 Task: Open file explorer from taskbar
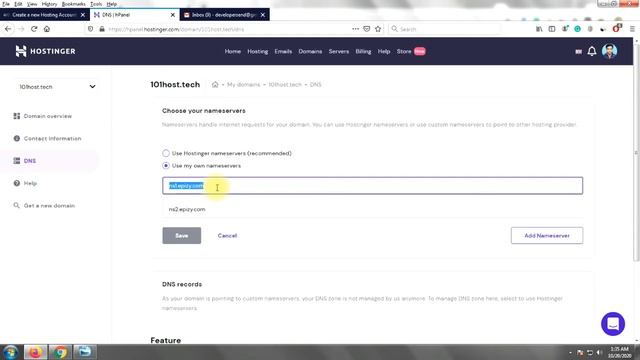click(84, 352)
